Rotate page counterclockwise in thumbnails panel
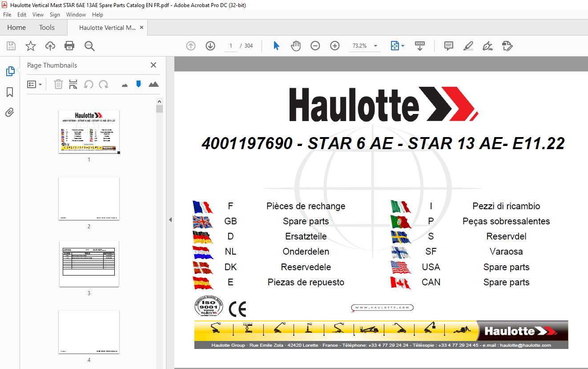Image resolution: width=588 pixels, height=369 pixels. 89,84
